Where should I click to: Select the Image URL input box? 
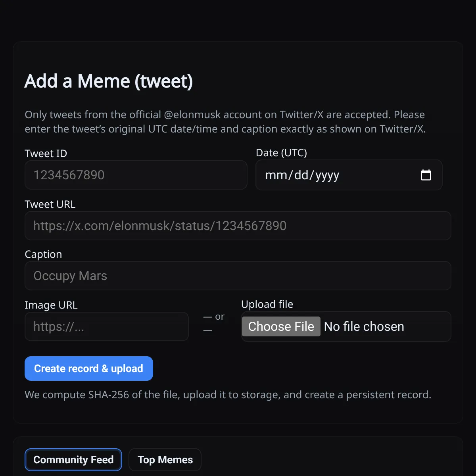[x=106, y=326]
